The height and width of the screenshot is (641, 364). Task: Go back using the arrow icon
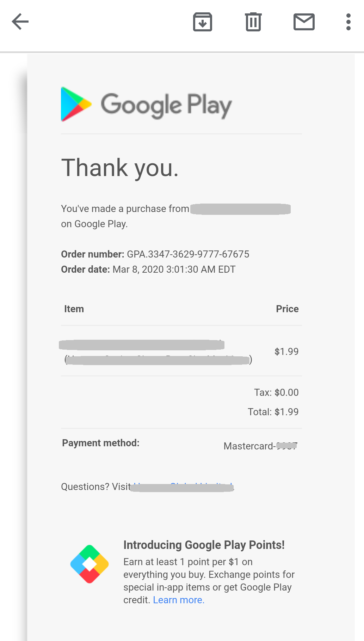[x=20, y=22]
